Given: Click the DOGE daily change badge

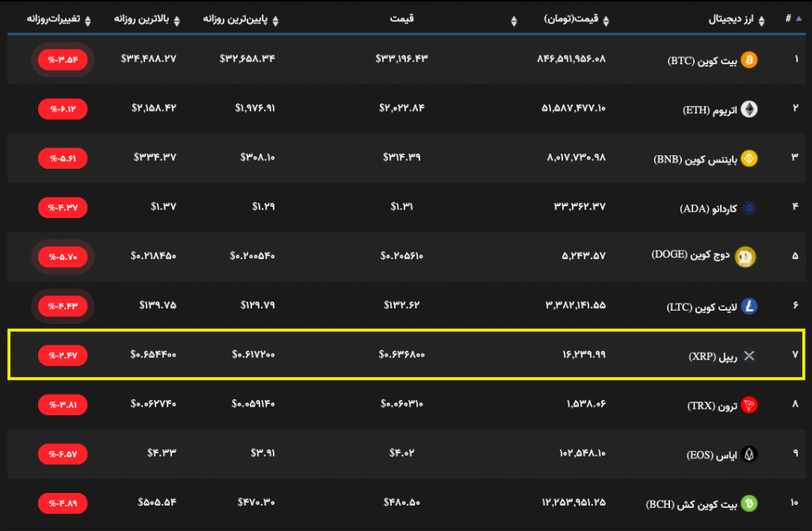Looking at the screenshot, I should tap(63, 257).
